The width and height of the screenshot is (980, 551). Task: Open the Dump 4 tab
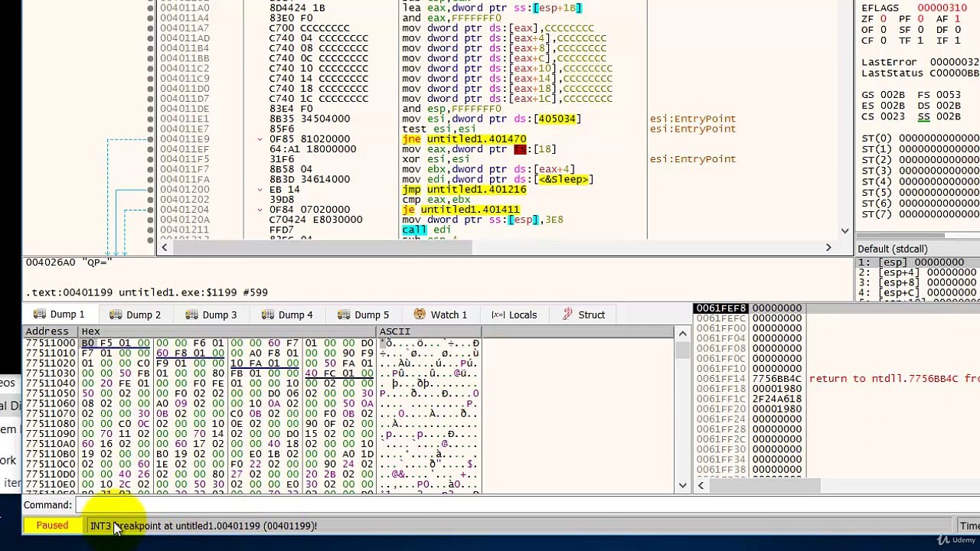(x=286, y=315)
